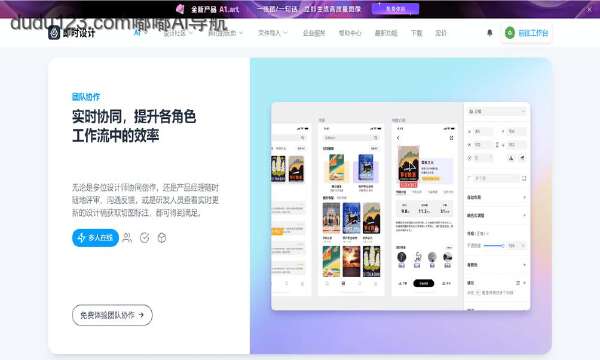This screenshot has height=360, width=600.
Task: Select the cube icon next to review
Action: click(x=162, y=238)
